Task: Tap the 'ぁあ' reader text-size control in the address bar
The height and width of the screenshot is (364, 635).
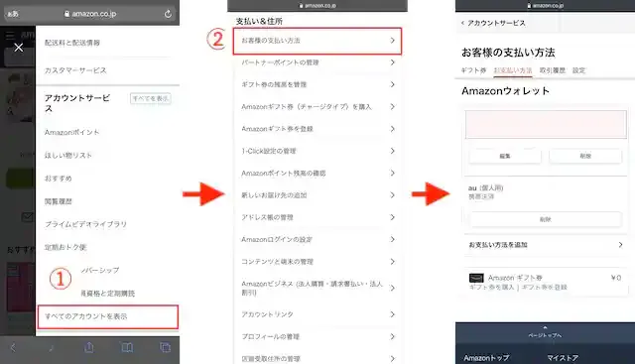Action: pyautogui.click(x=13, y=14)
